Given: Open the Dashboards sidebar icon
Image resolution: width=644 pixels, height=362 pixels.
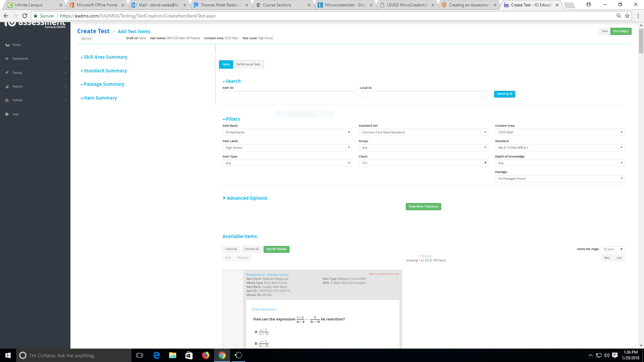Looking at the screenshot, I should click(x=7, y=59).
